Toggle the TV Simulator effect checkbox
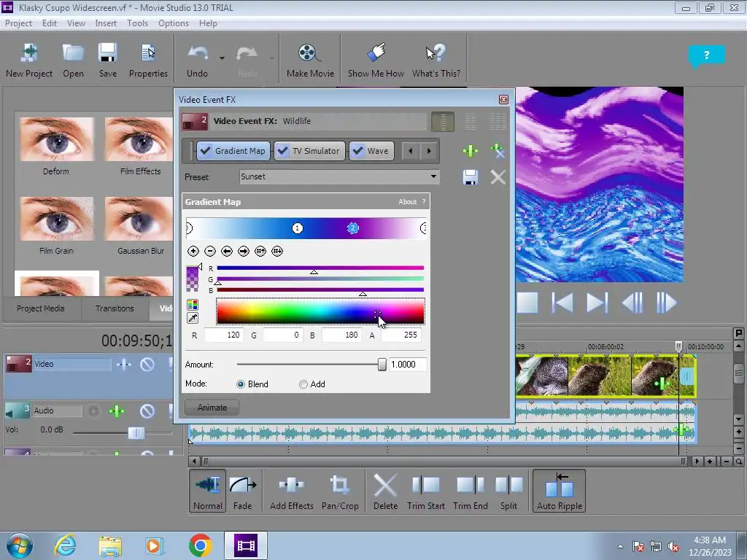Image resolution: width=747 pixels, height=560 pixels. 282,151
